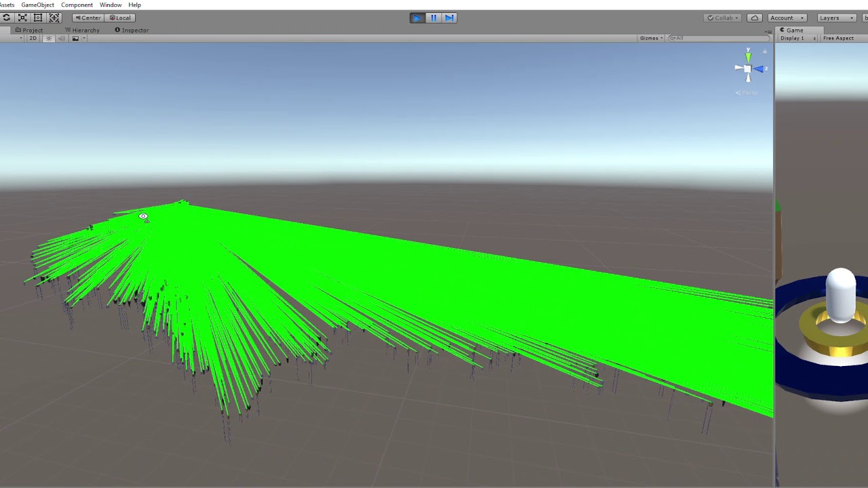
Task: Pause the running game
Action: tap(433, 18)
